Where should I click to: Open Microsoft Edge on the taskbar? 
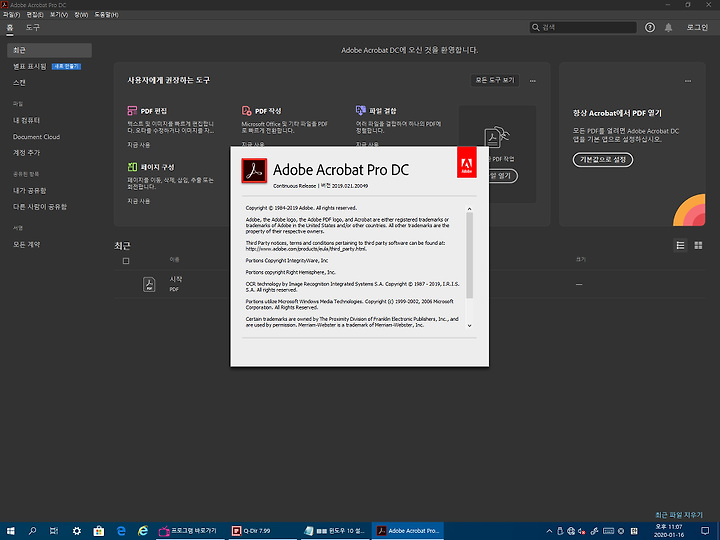click(x=121, y=531)
